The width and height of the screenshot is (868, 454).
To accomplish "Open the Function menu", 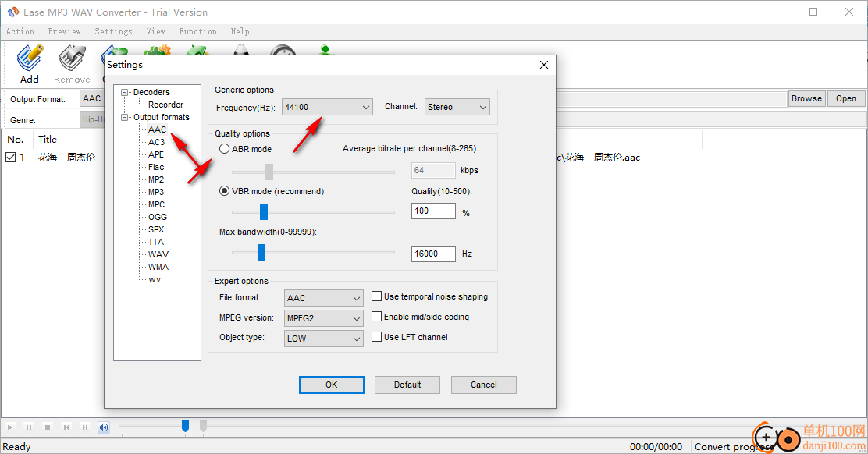I will tap(197, 31).
